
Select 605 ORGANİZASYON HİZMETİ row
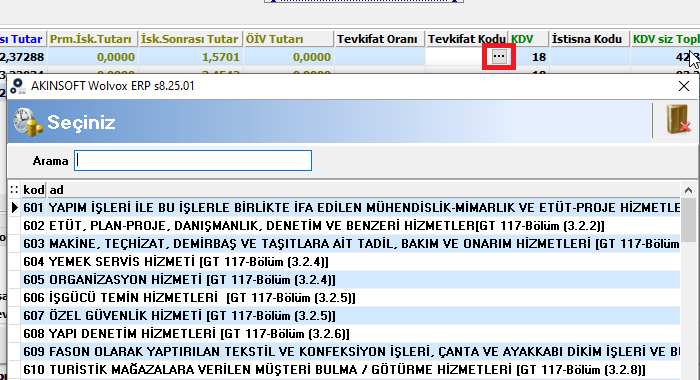click(x=350, y=280)
